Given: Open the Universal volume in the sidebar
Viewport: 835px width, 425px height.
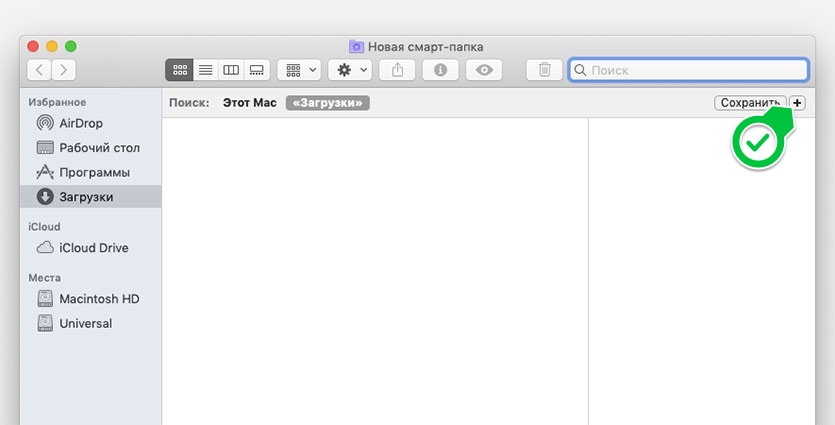Looking at the screenshot, I should click(91, 323).
